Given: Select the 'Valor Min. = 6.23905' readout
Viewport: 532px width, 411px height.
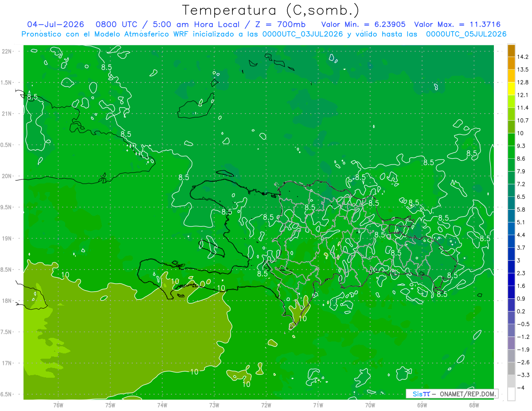Looking at the screenshot, I should (x=364, y=24).
